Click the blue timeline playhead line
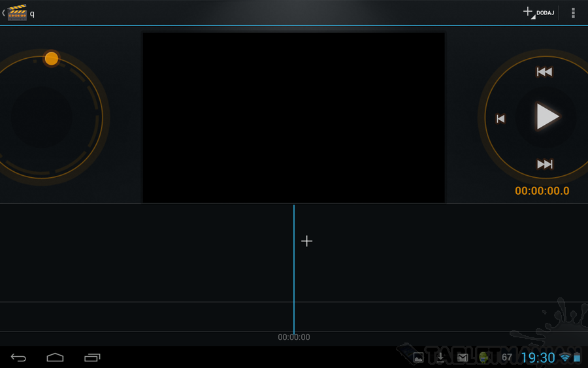 (294, 275)
